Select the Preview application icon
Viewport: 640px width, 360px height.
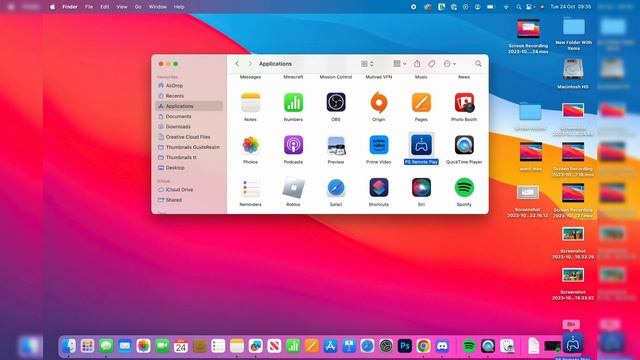point(336,145)
